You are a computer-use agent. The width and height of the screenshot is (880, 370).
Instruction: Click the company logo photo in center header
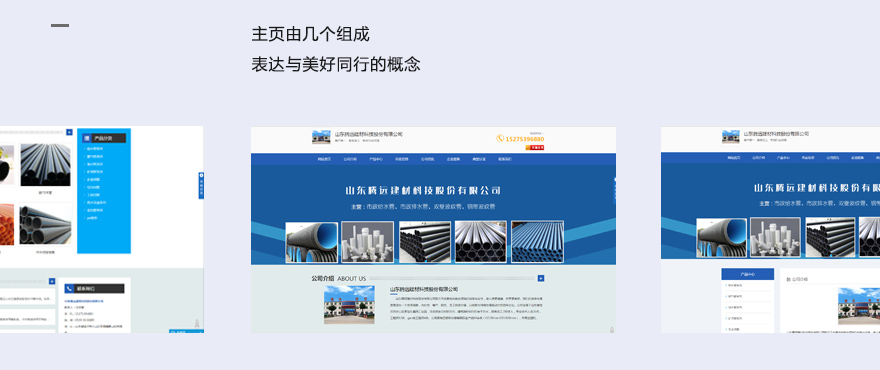coord(321,137)
